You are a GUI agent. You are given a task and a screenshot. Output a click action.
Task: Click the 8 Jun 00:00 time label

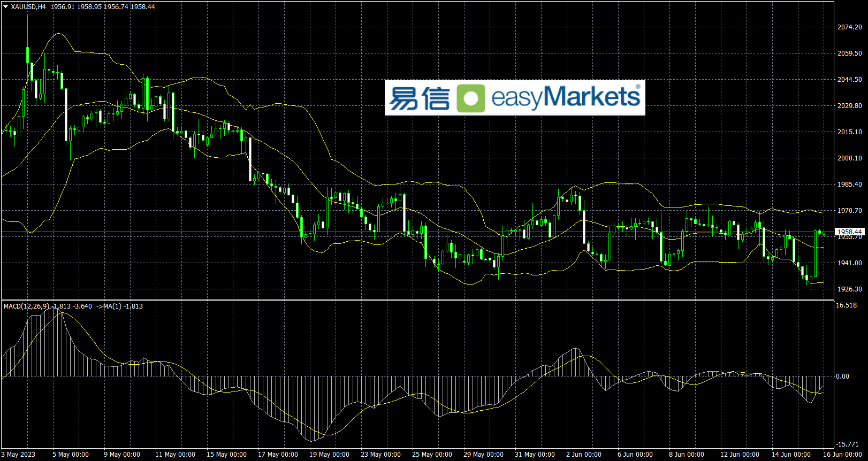click(x=687, y=455)
